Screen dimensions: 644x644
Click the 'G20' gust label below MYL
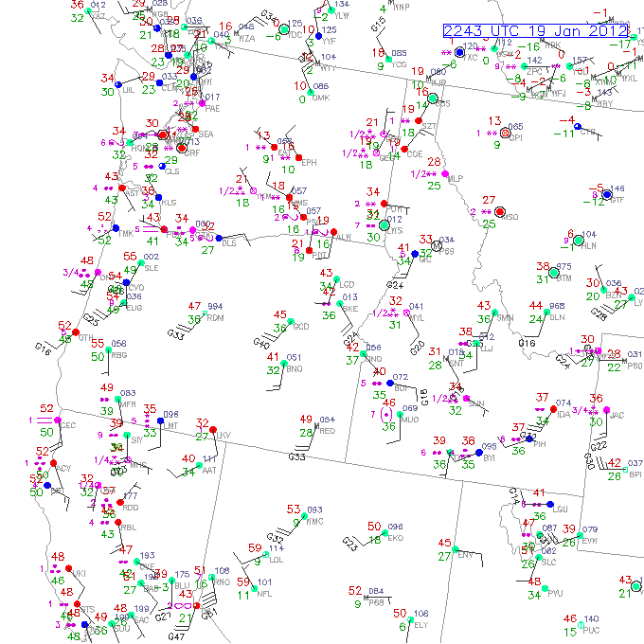click(x=417, y=348)
